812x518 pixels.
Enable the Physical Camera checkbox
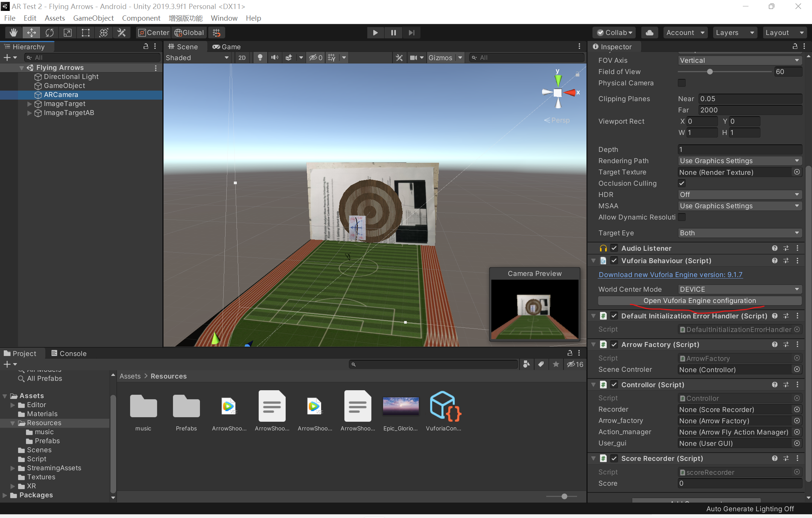pos(682,83)
